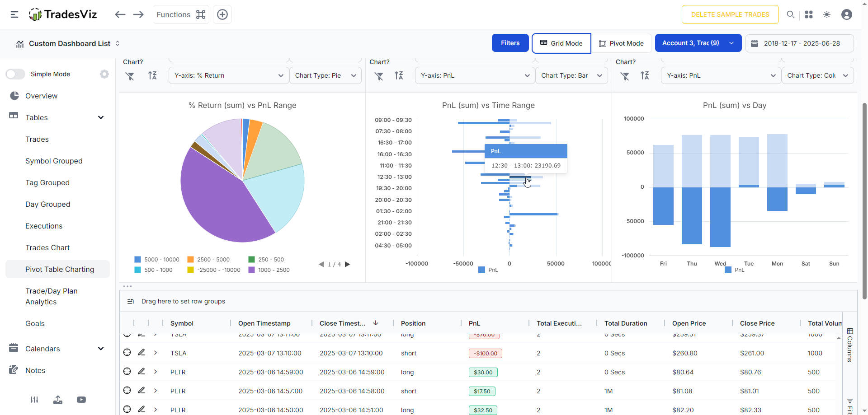Open the search magnifier icon
This screenshot has height=415, width=868.
pyautogui.click(x=791, y=14)
